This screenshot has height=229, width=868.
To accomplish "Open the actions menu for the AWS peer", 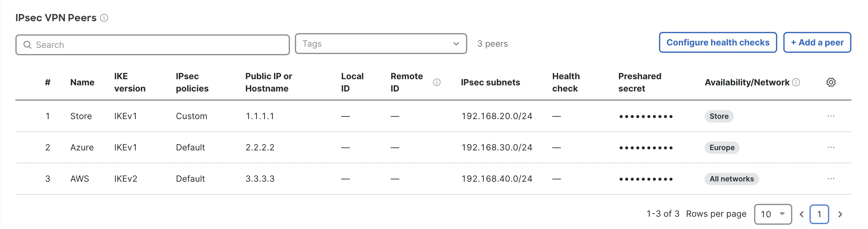I will [831, 179].
